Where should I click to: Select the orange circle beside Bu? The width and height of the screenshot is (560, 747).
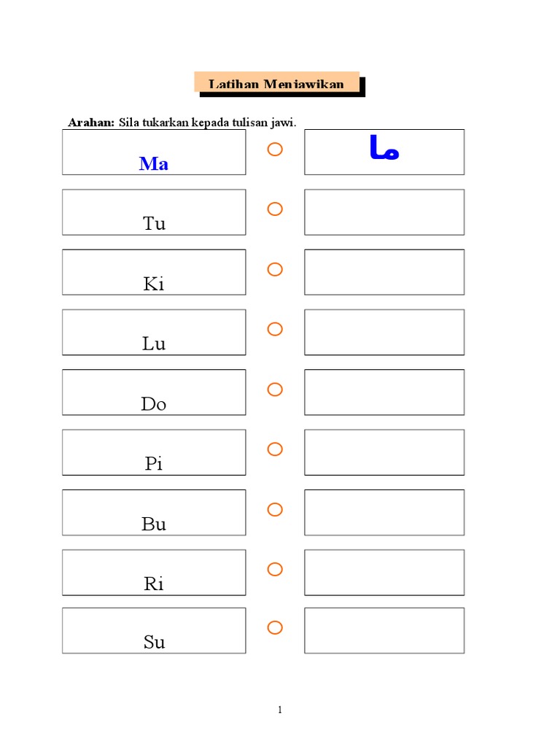tap(274, 509)
